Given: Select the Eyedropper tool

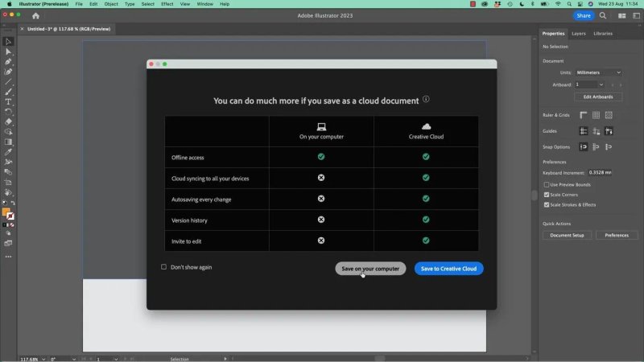Looking at the screenshot, I should click(x=8, y=152).
